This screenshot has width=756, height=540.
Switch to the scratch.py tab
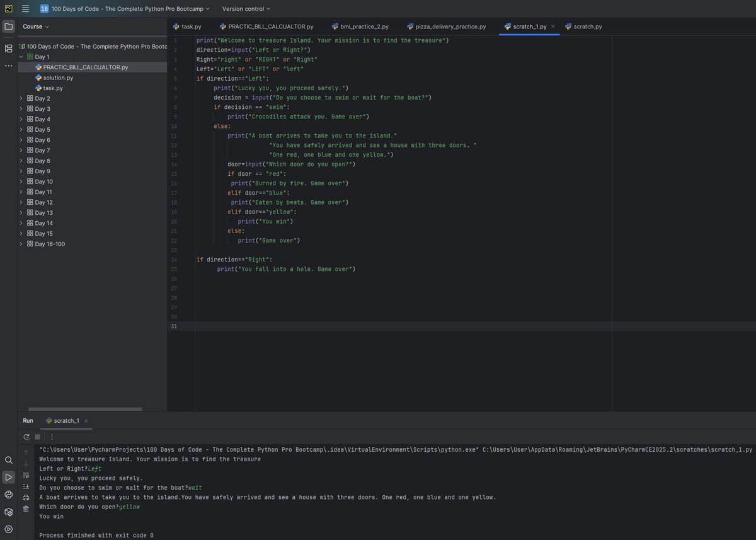pyautogui.click(x=583, y=26)
